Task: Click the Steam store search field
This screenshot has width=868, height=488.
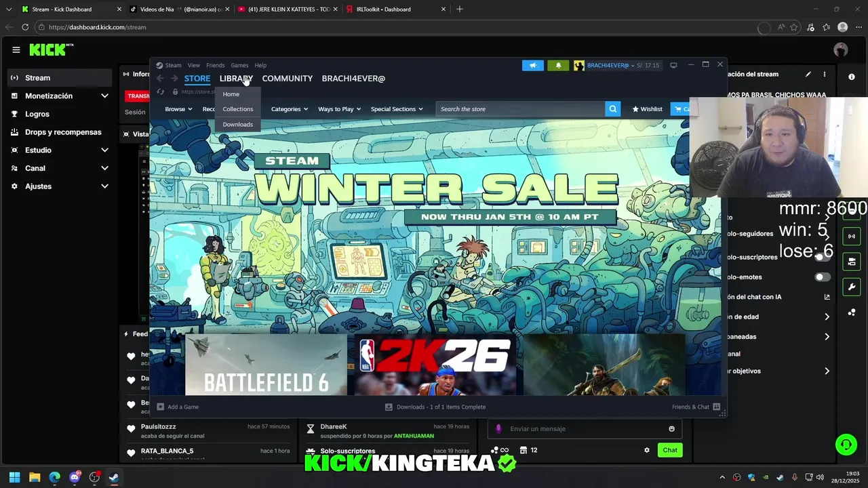Action: 520,109
